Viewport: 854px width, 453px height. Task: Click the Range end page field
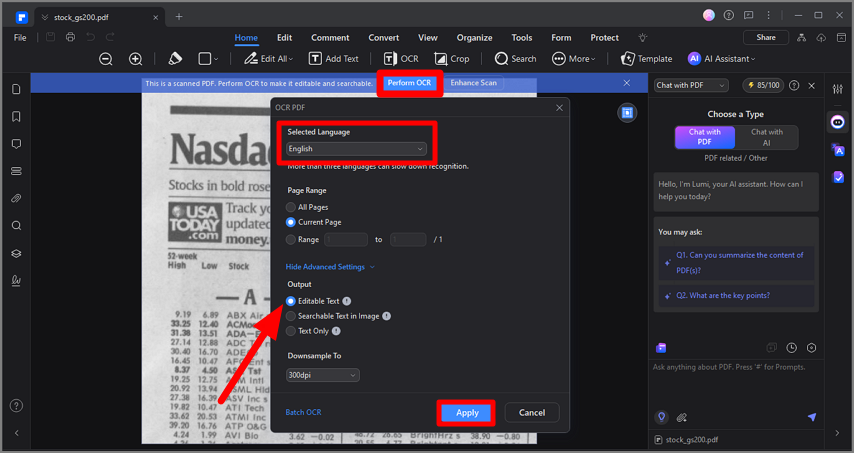[x=408, y=240]
